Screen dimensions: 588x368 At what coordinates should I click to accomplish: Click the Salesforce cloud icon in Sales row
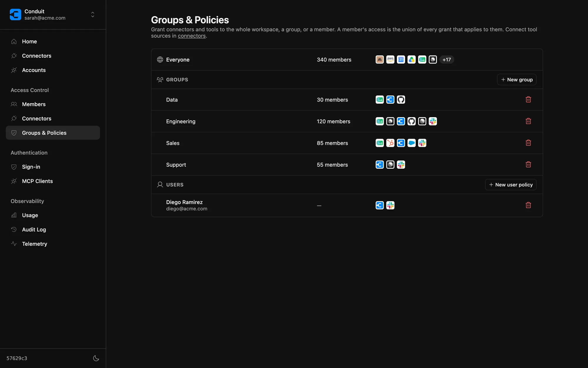pos(411,143)
